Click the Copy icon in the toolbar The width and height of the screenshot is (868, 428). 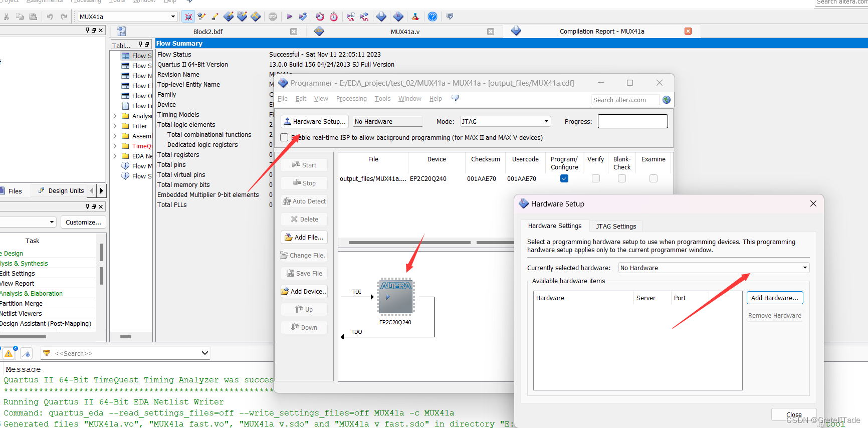click(20, 17)
